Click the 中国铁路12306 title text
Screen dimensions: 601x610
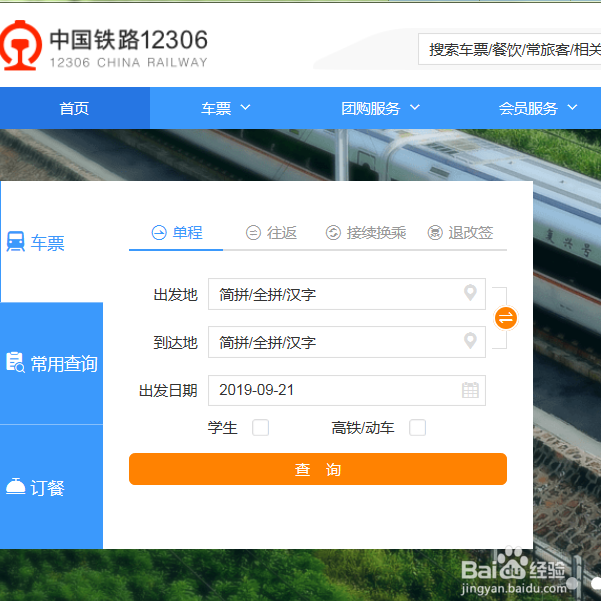pos(129,40)
